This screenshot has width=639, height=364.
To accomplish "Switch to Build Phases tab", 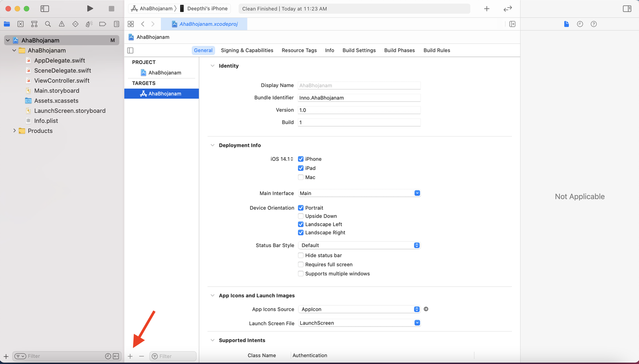I will [399, 50].
